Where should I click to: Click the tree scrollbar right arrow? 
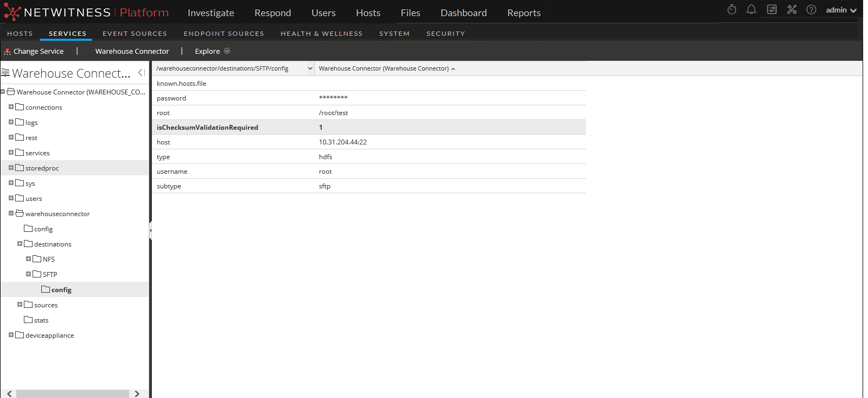[x=137, y=394]
